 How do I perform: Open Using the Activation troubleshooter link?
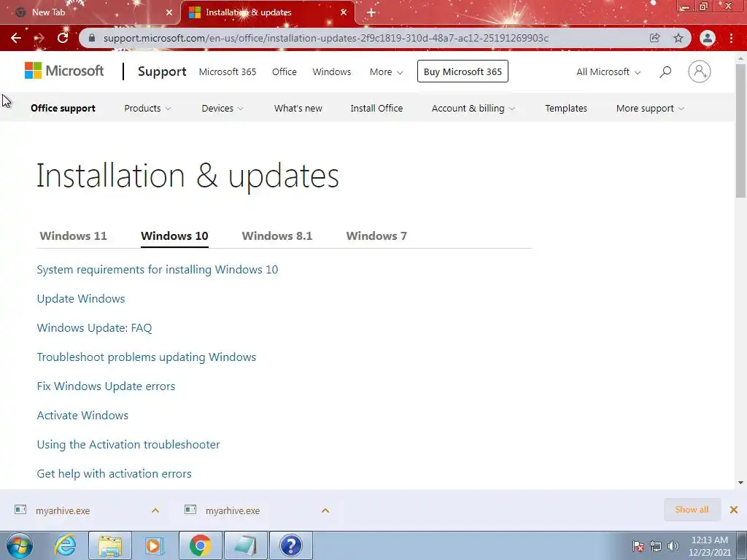[128, 444]
